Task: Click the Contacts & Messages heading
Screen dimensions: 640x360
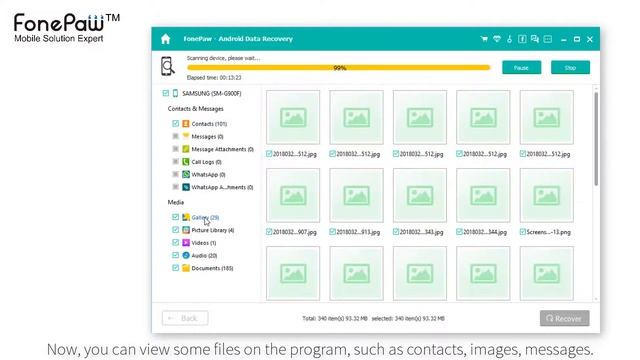Action: pyautogui.click(x=196, y=109)
